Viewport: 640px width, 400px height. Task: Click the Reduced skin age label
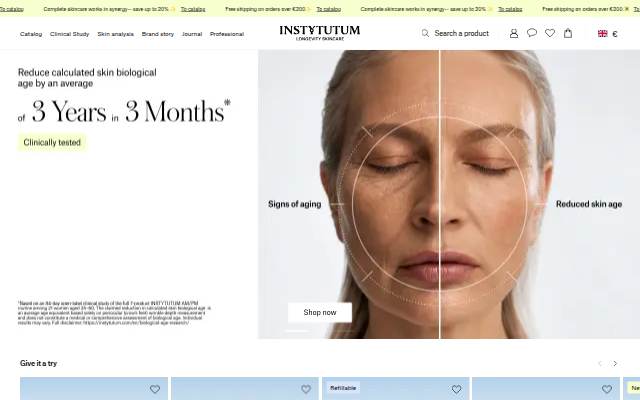(589, 204)
